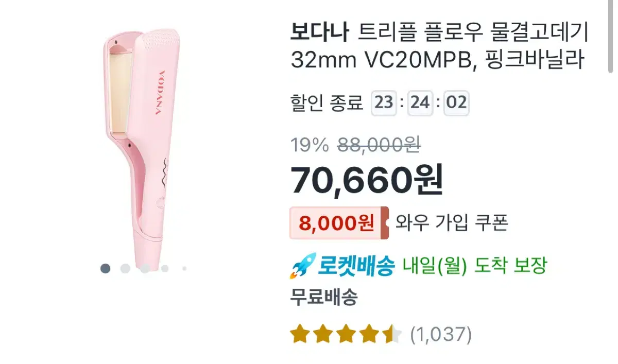Go to the second image dot

[125, 268]
